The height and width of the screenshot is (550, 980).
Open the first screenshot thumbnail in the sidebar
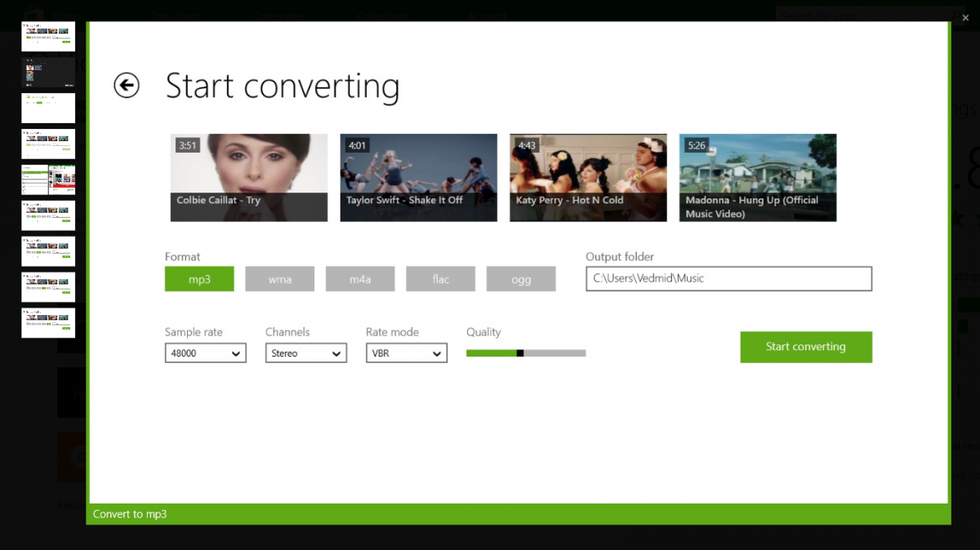pos(48,37)
